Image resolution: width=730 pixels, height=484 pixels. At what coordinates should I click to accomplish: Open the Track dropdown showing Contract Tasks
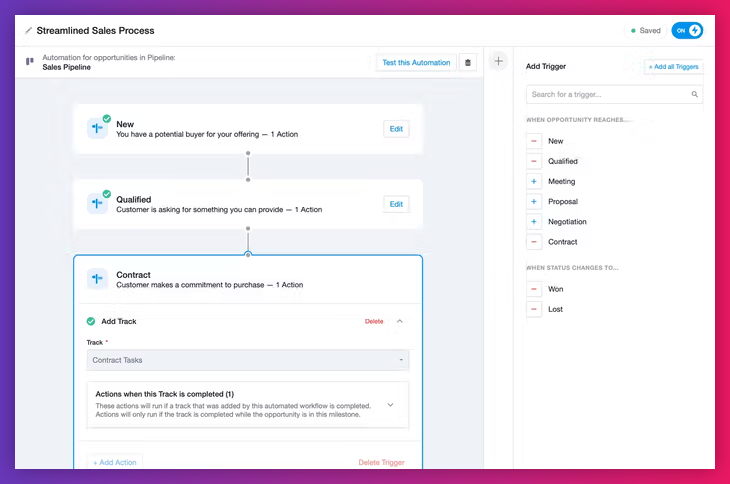[248, 360]
